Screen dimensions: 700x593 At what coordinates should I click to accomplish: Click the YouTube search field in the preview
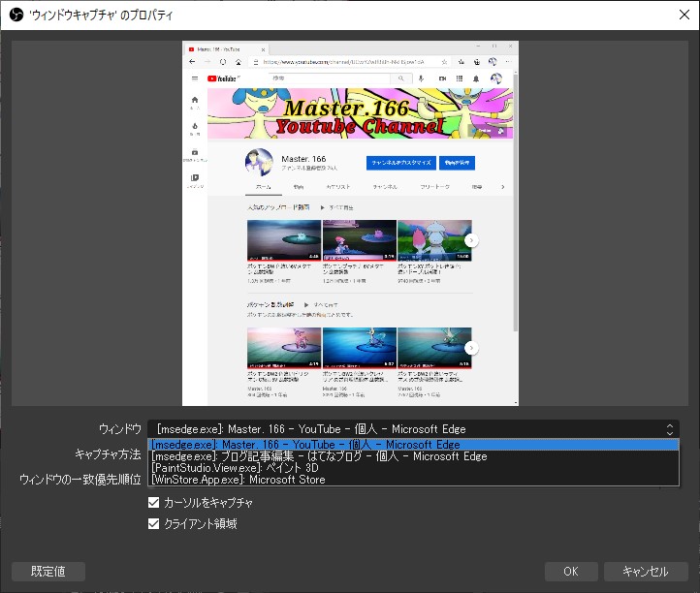pos(330,78)
